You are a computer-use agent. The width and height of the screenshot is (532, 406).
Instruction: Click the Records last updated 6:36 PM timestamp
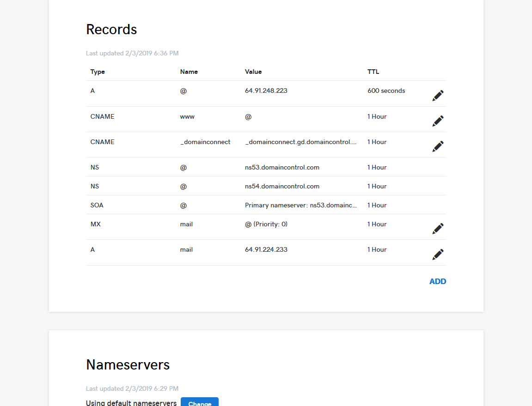132,53
